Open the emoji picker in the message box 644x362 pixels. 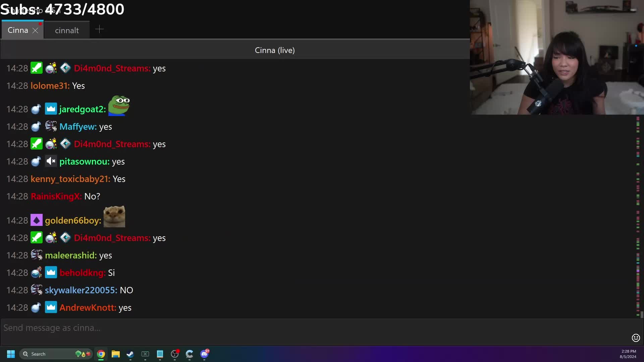click(636, 338)
